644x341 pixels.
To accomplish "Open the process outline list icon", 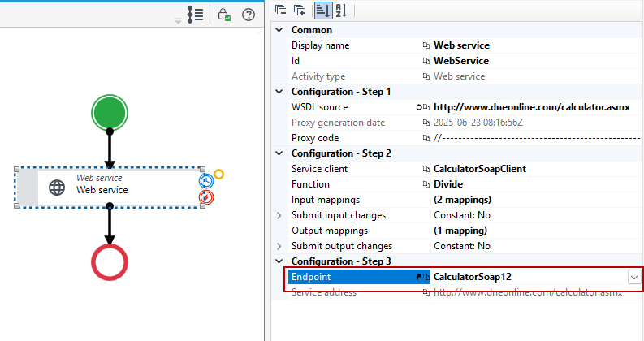I will (x=195, y=15).
